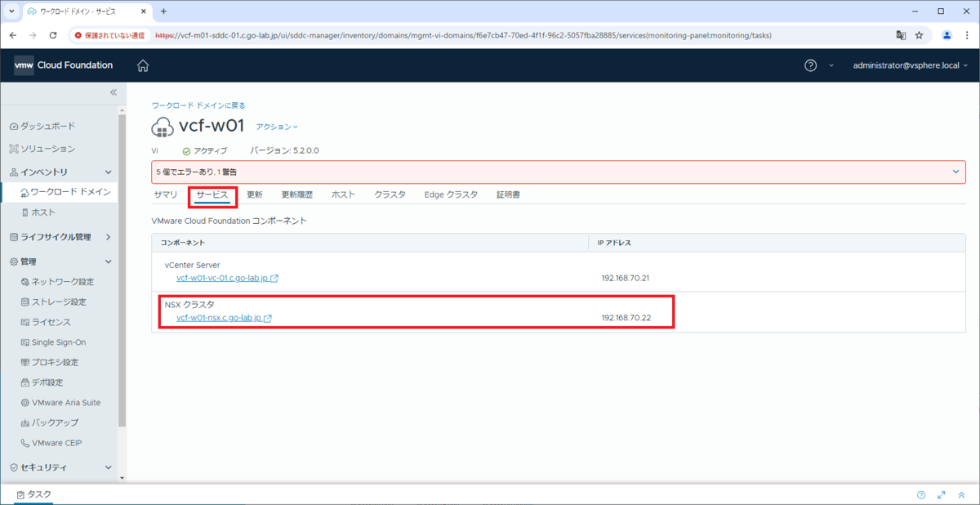Open vcf-w01-vc-01.c.go-lab.jp link

(222, 278)
